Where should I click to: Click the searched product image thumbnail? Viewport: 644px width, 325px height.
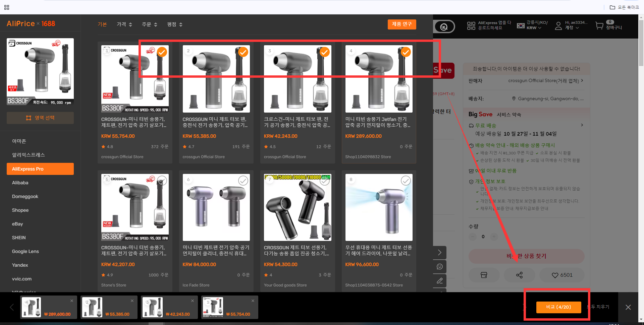(40, 72)
